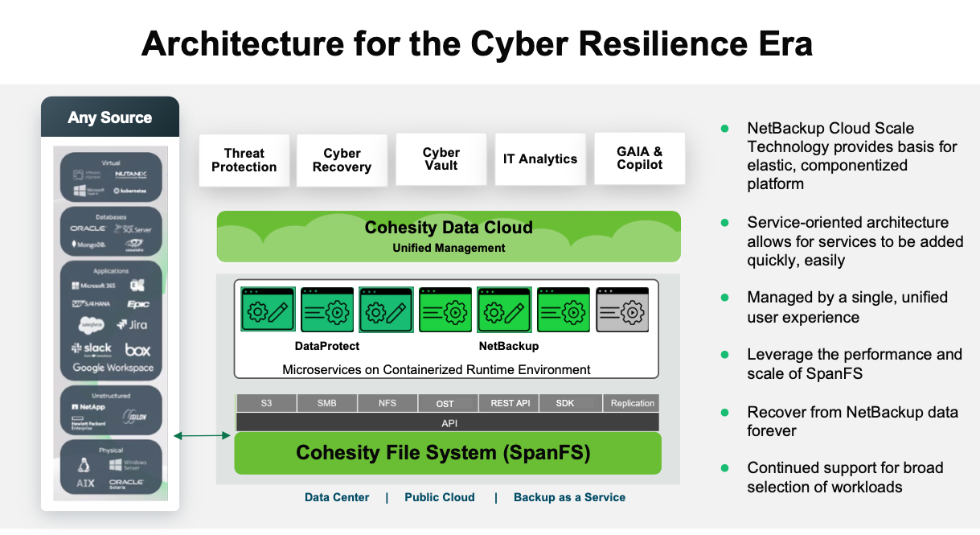Click the leftmost green microservice icon

pyautogui.click(x=268, y=310)
